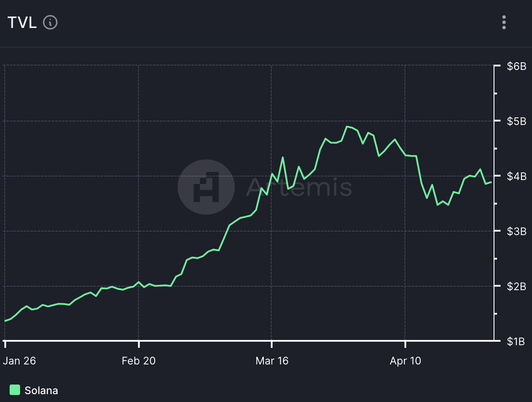Click the TVL info icon
The image size is (532, 402).
(50, 22)
